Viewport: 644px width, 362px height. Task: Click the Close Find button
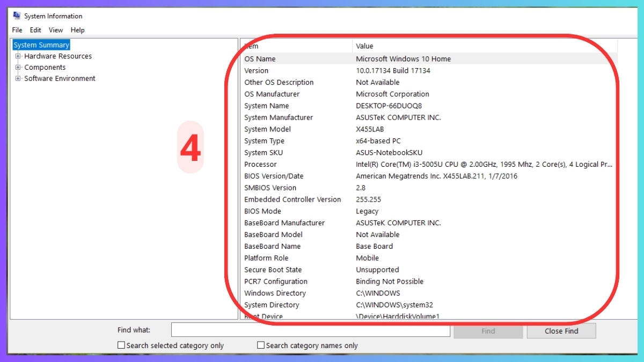561,331
